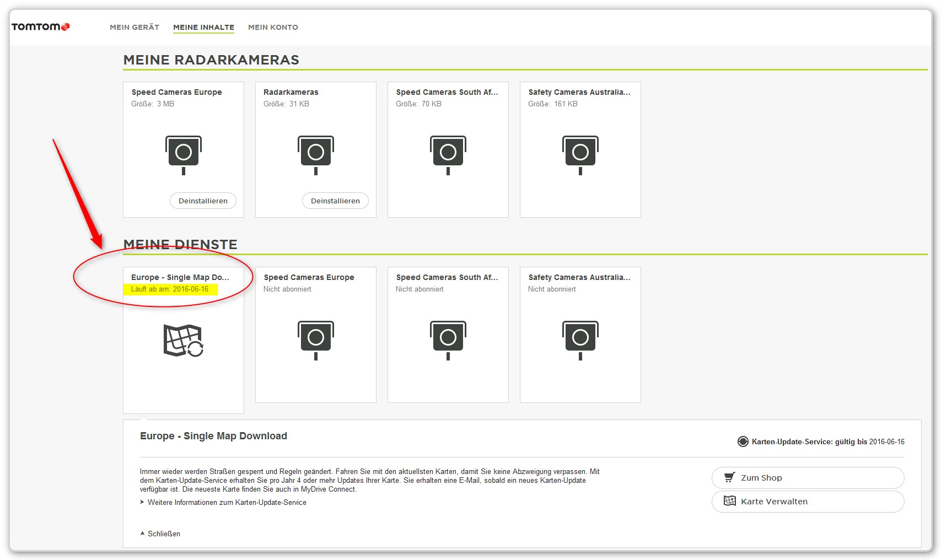This screenshot has height=560, width=941.
Task: Select the Radarkameras camera icon
Action: pyautogui.click(x=315, y=154)
